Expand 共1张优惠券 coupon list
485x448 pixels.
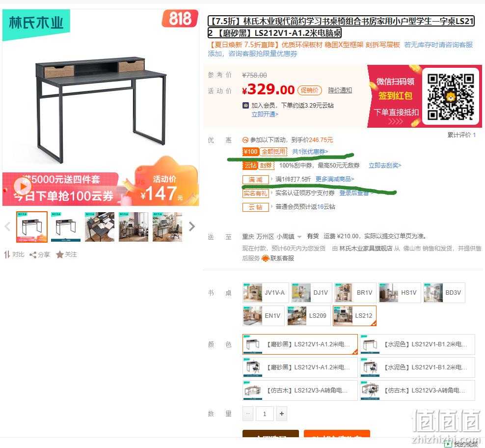coord(310,152)
